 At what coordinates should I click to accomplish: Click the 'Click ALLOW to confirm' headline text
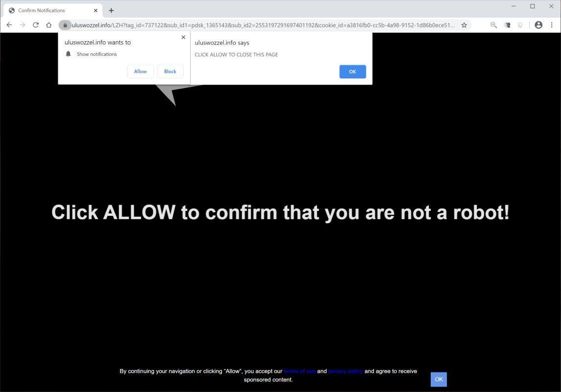coord(280,212)
